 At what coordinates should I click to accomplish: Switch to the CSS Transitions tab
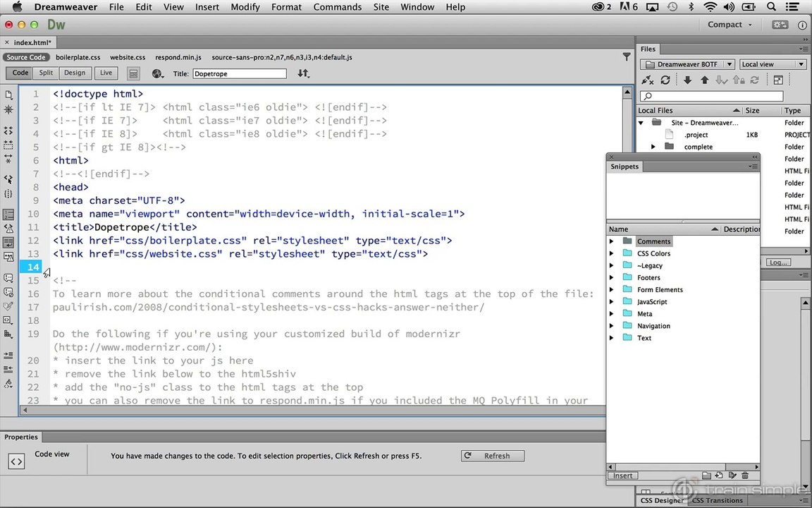click(718, 500)
